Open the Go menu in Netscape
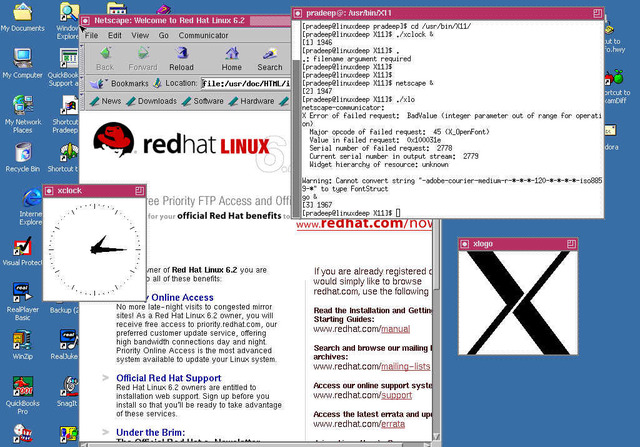 tap(164, 36)
